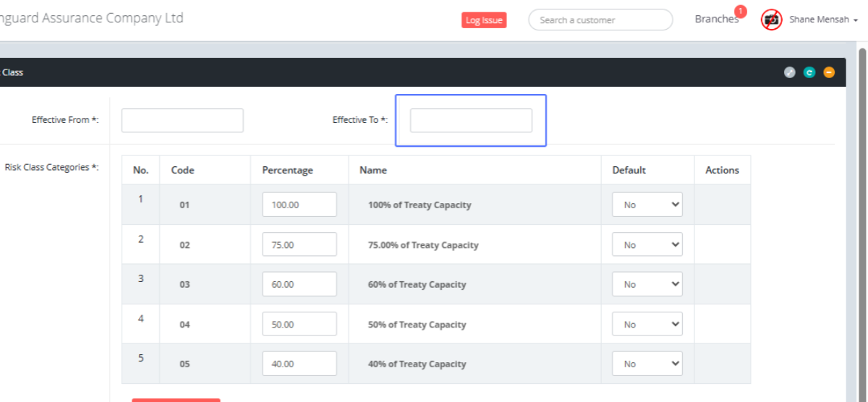Click the 75.00 percentage input
The width and height of the screenshot is (868, 402).
[299, 244]
